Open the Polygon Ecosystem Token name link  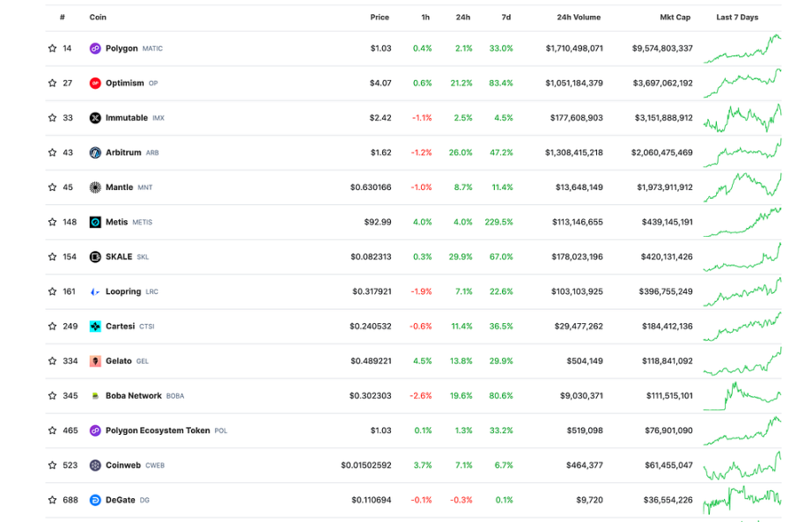pyautogui.click(x=158, y=430)
